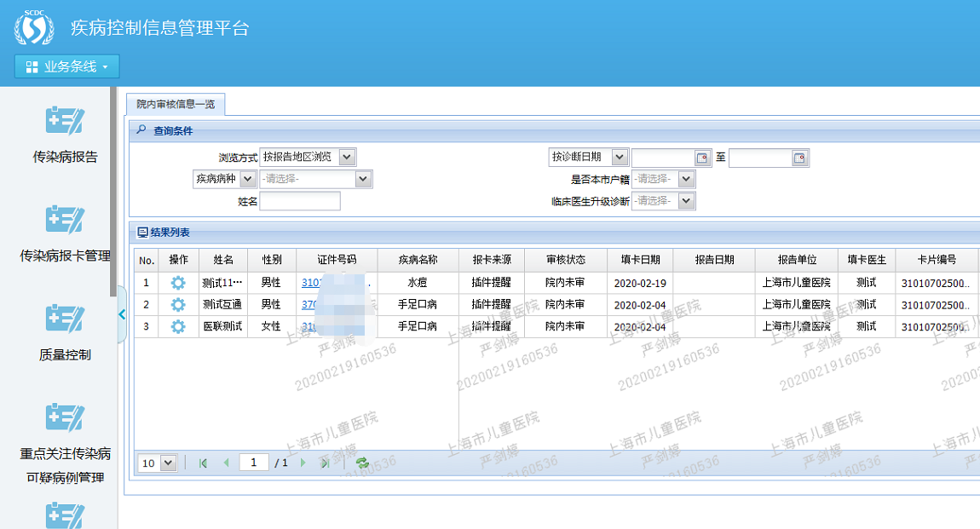Screen dimensions: 980x529
Task: Open the 传染病报告 sidebar icon
Action: [x=65, y=122]
